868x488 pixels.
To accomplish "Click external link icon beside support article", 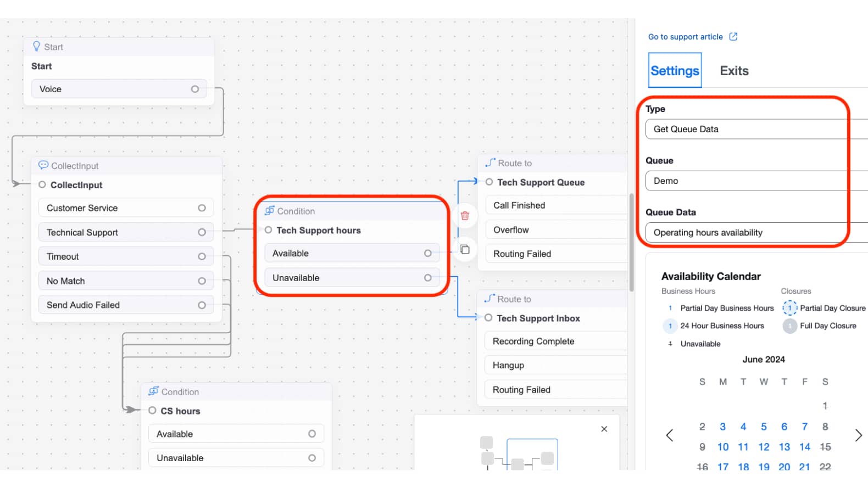I will pos(733,37).
